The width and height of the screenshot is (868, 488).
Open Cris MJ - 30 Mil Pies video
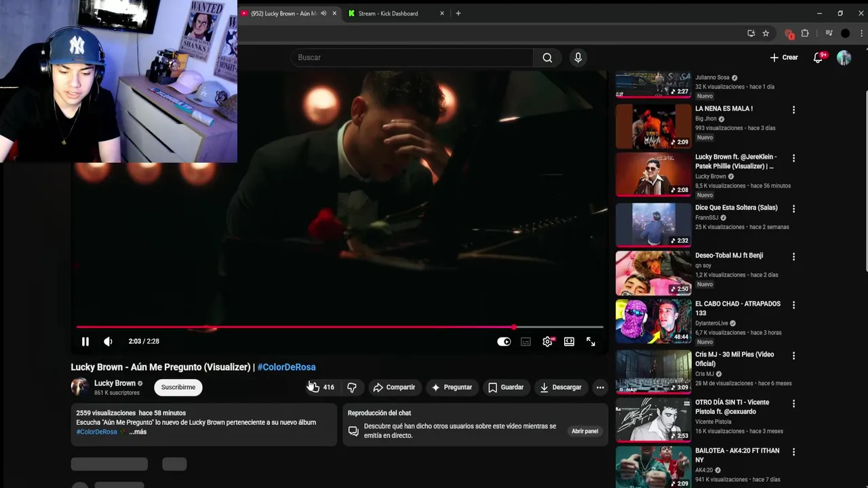tap(734, 359)
